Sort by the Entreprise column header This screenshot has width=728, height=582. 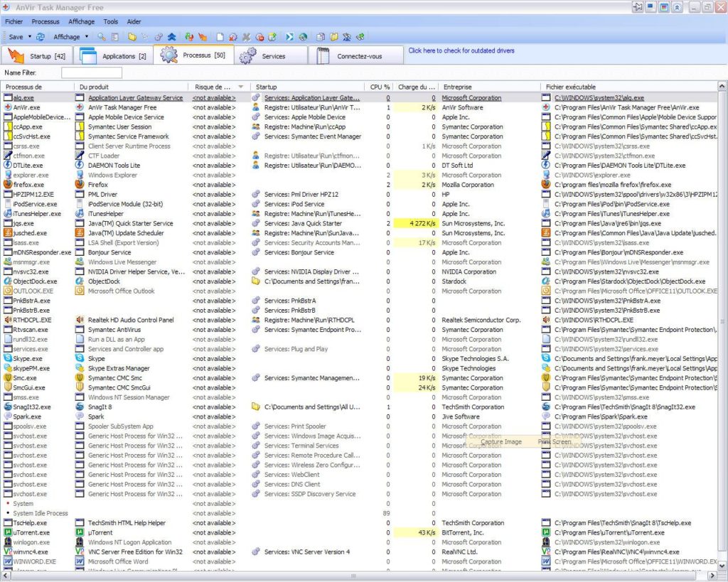(489, 87)
